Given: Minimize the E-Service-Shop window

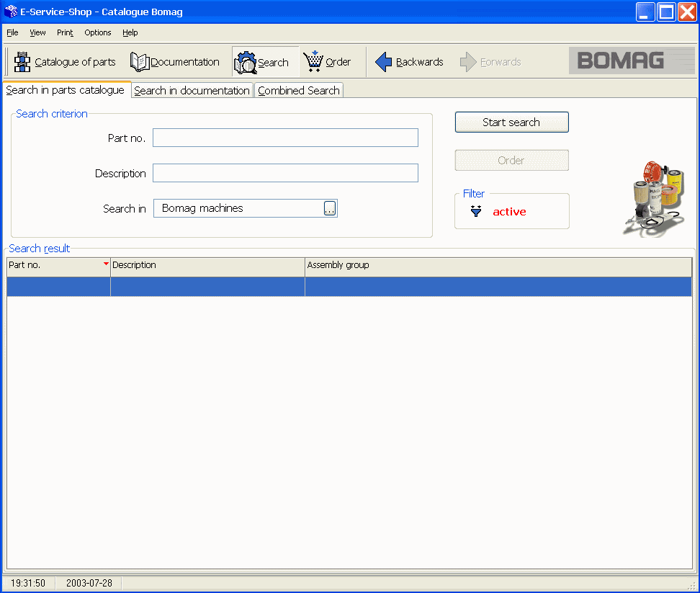Looking at the screenshot, I should pyautogui.click(x=645, y=12).
